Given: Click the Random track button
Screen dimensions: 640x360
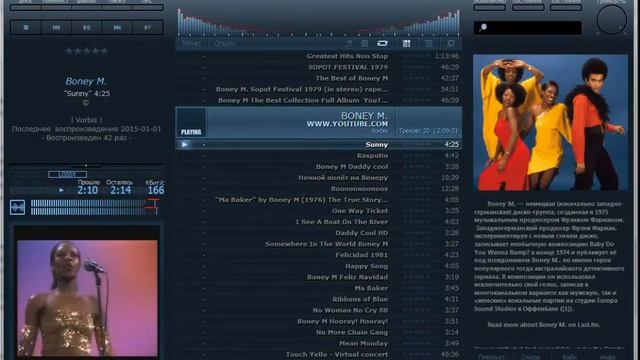Looking at the screenshot, I should coord(147,27).
